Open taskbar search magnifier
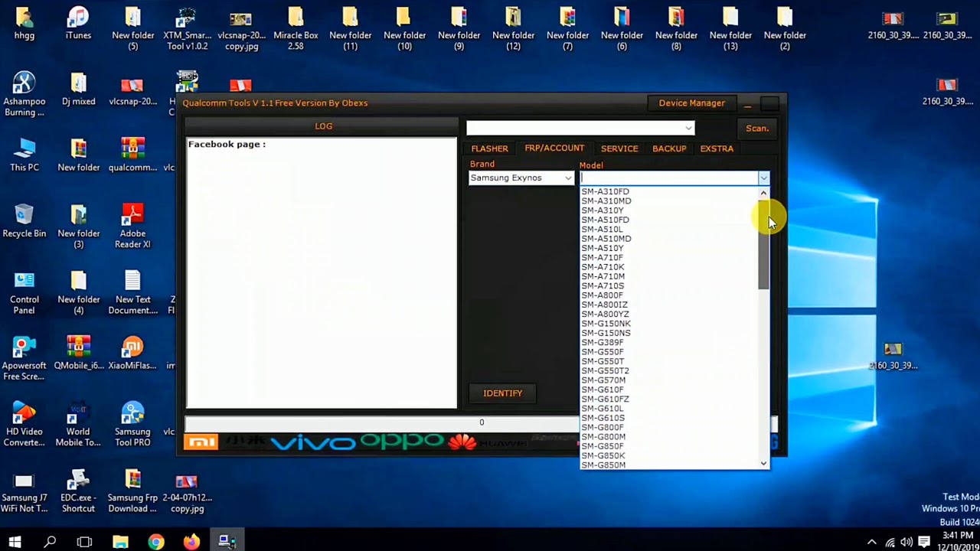 pyautogui.click(x=50, y=542)
